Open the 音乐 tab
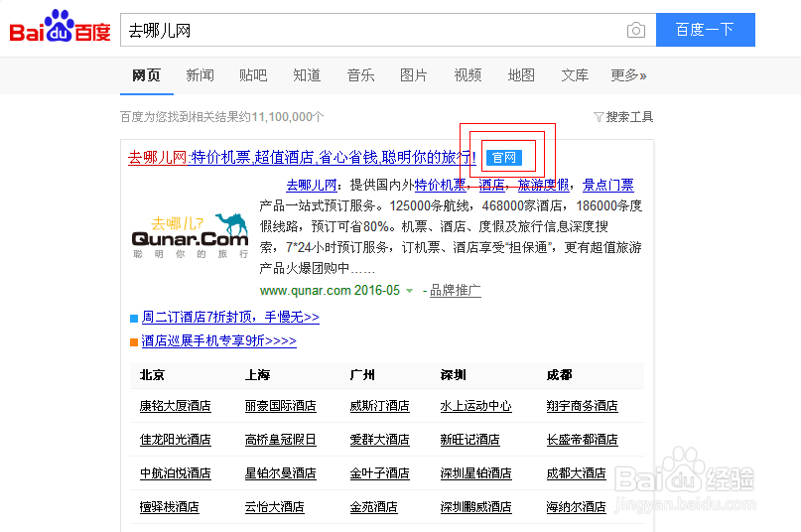 (x=360, y=75)
